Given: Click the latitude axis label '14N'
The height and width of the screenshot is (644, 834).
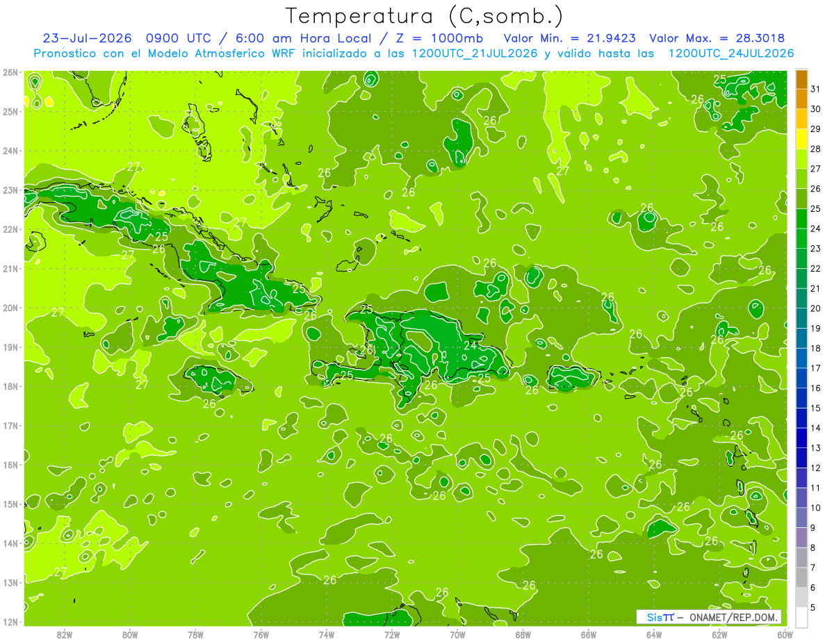Looking at the screenshot, I should [x=10, y=543].
